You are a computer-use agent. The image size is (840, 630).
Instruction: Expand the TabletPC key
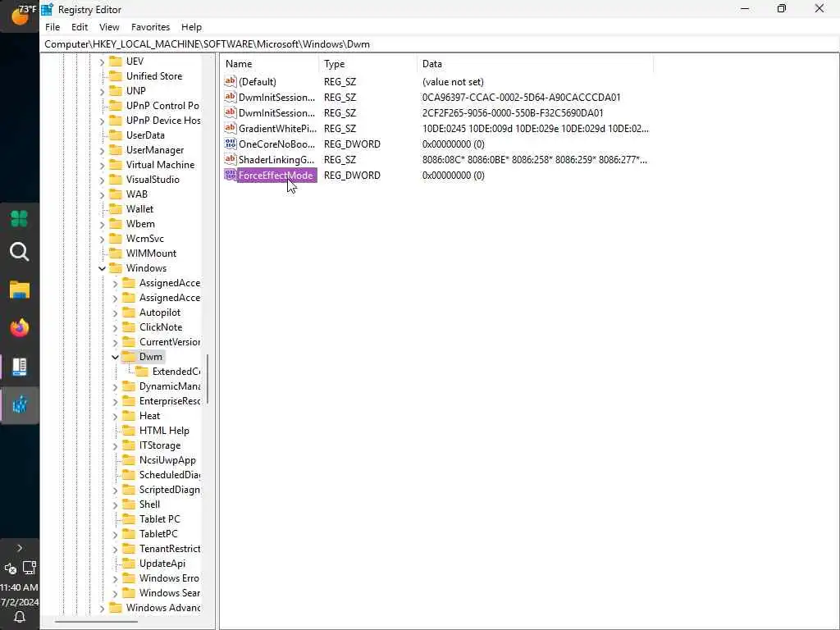pos(115,534)
